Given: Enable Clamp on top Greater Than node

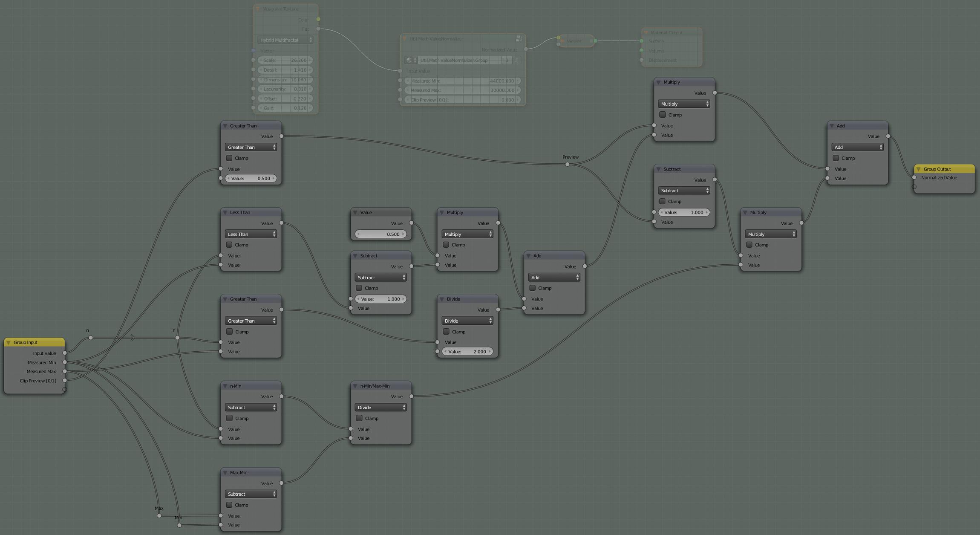Looking at the screenshot, I should 229,158.
